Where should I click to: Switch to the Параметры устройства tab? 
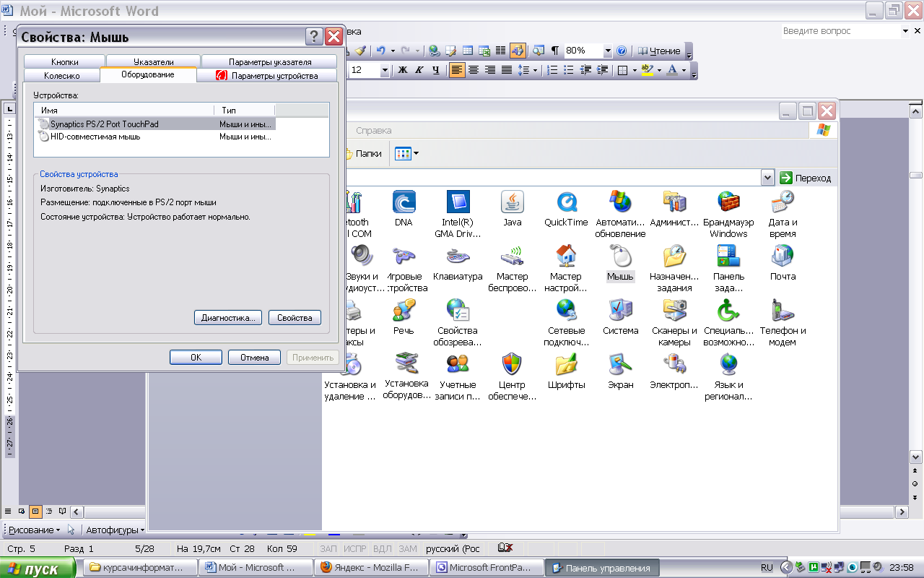pyautogui.click(x=267, y=75)
